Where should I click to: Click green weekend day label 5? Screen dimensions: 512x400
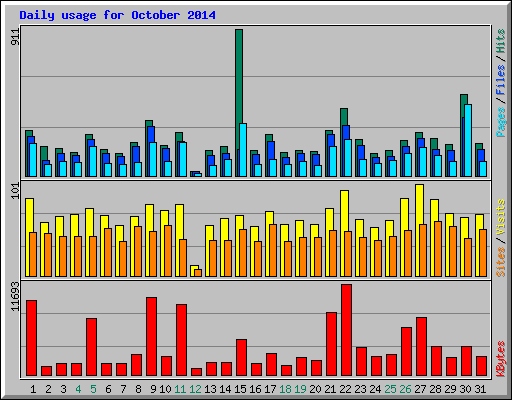click(x=93, y=389)
